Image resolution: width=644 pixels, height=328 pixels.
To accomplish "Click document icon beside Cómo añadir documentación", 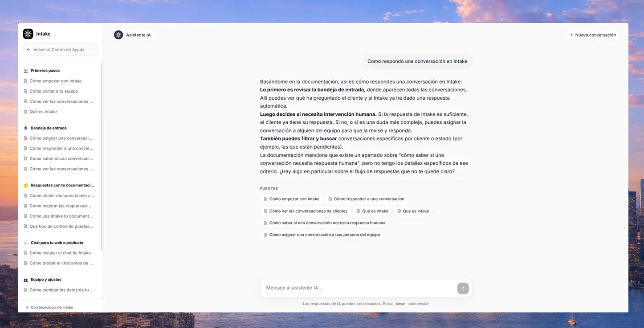I will click(25, 196).
